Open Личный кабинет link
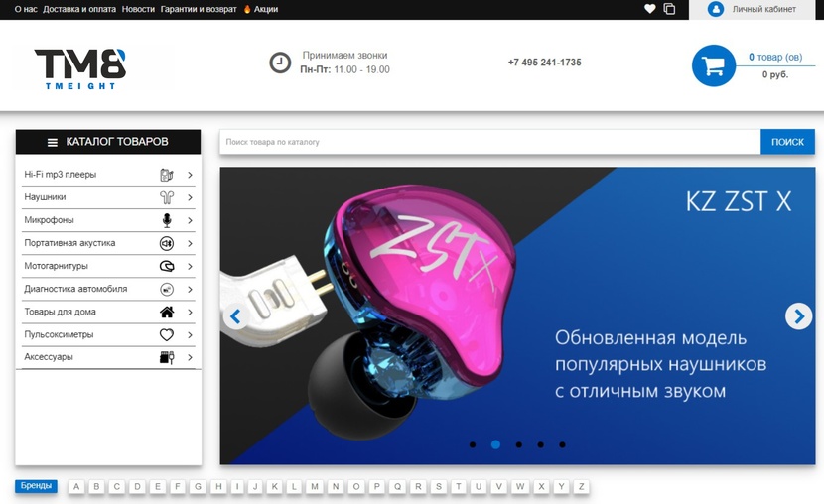 pyautogui.click(x=764, y=9)
